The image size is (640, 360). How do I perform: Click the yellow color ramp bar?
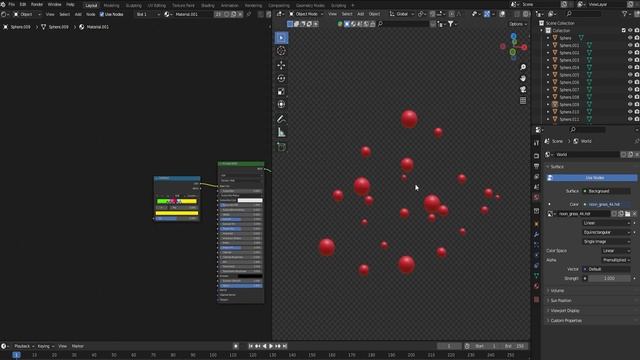coord(177,213)
